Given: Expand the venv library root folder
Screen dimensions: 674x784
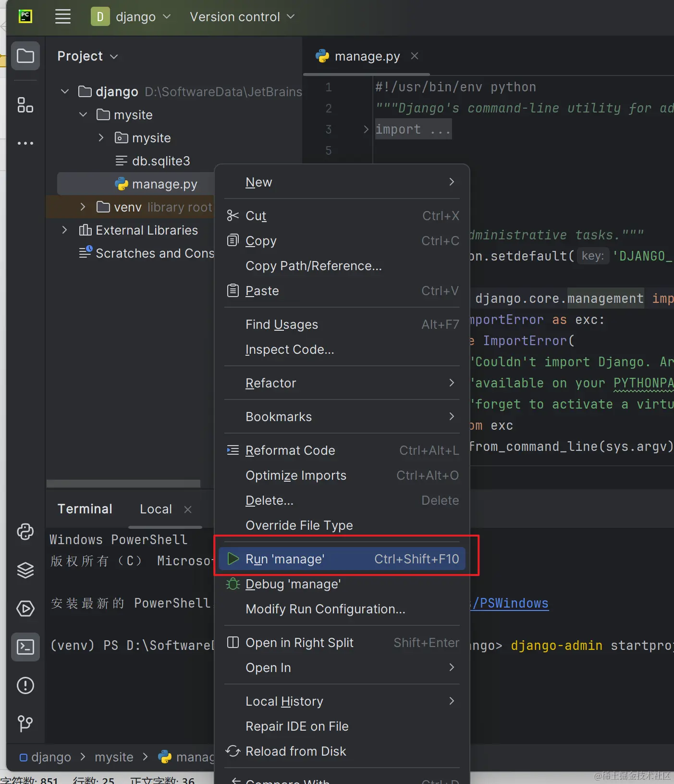Looking at the screenshot, I should pyautogui.click(x=83, y=207).
